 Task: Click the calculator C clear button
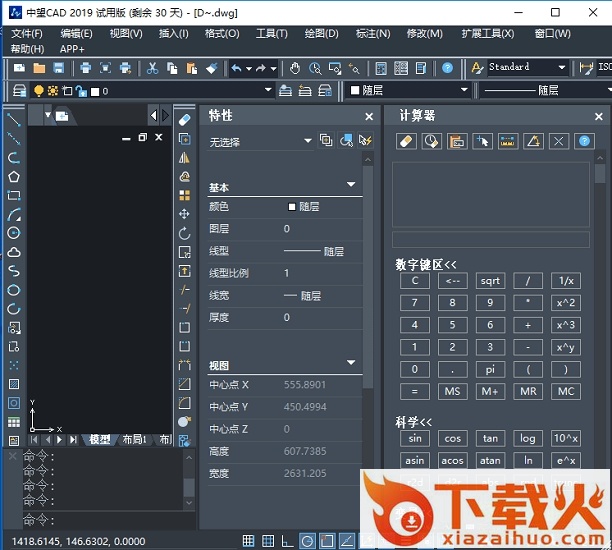tap(415, 281)
